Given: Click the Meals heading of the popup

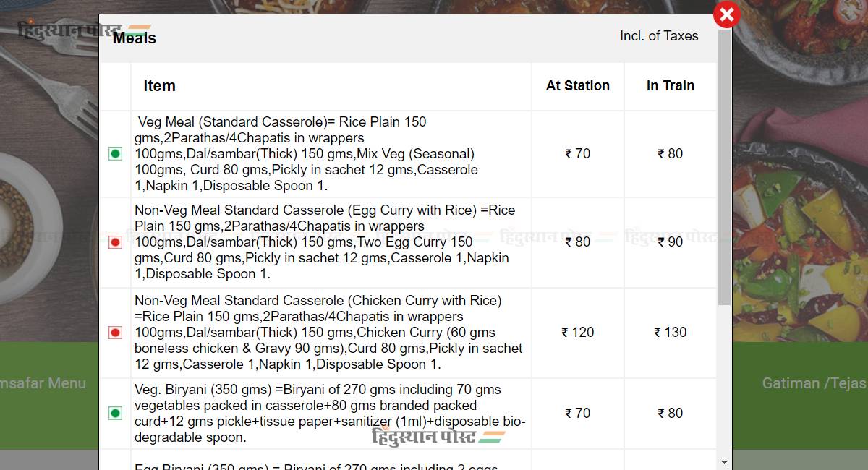Looking at the screenshot, I should (x=135, y=38).
